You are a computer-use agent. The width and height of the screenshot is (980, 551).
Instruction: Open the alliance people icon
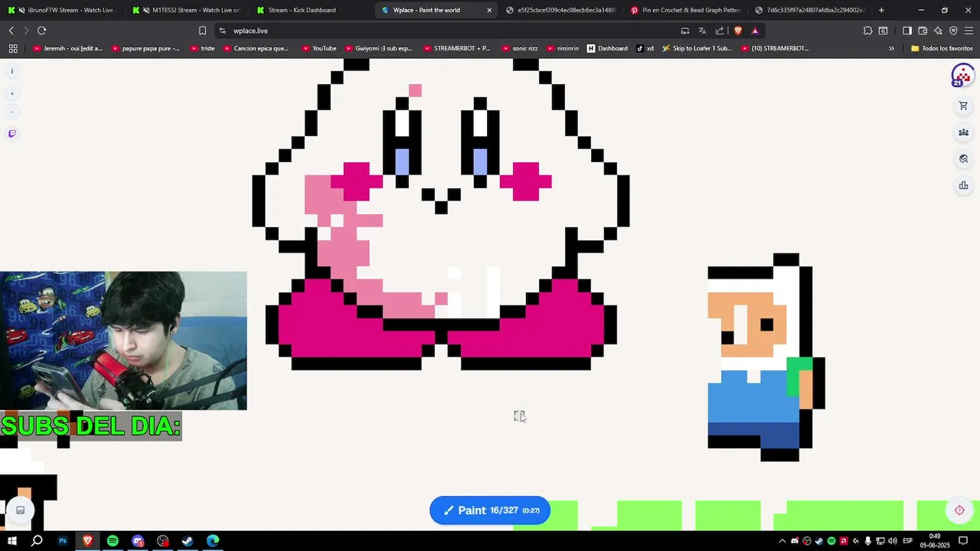(x=963, y=132)
